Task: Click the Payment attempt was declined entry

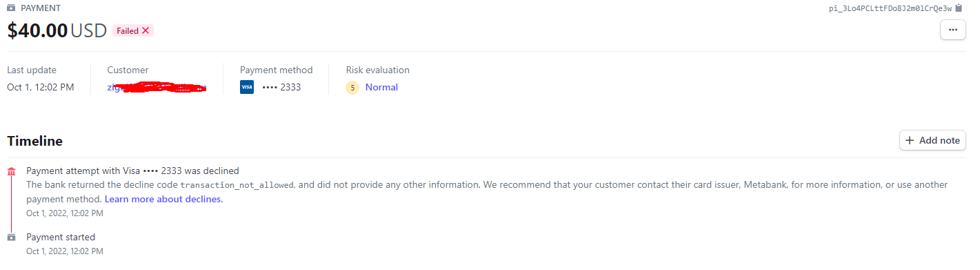Action: pos(133,171)
